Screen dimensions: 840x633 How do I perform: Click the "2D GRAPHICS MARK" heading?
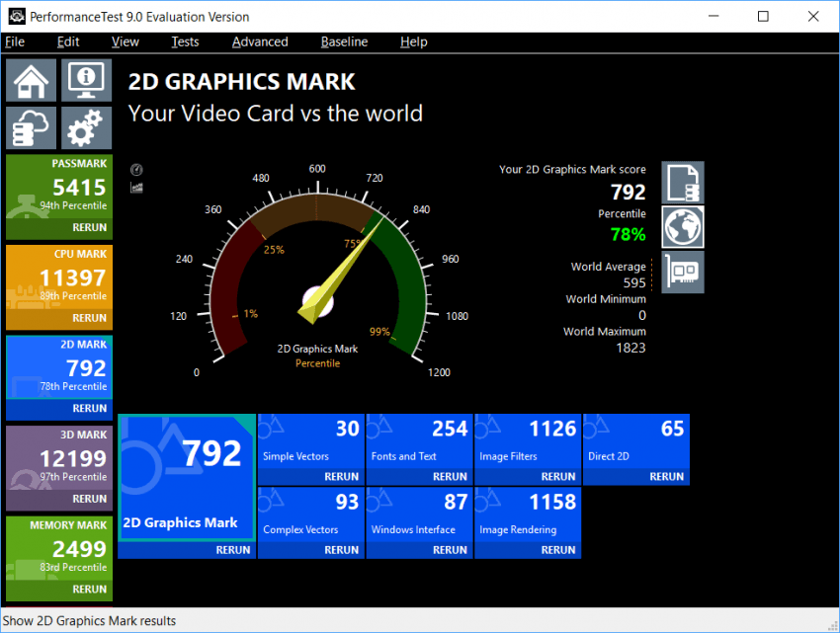241,82
